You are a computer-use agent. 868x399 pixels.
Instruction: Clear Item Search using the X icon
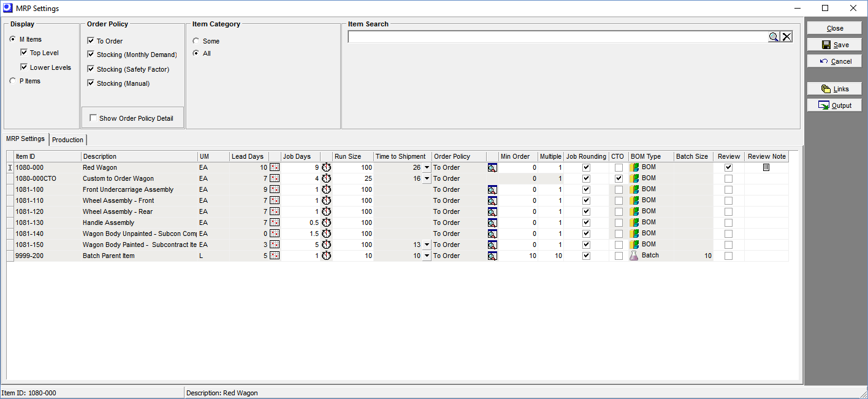point(787,37)
